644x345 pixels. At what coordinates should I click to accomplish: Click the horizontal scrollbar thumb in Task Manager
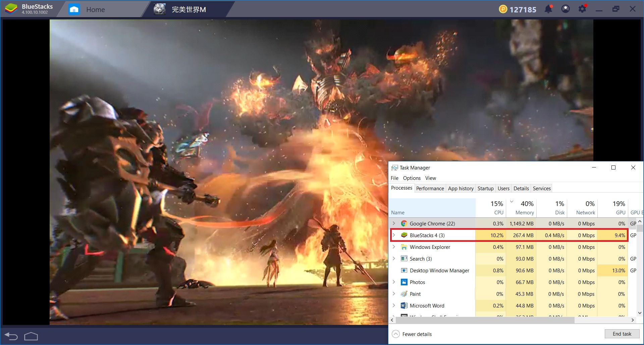point(485,320)
